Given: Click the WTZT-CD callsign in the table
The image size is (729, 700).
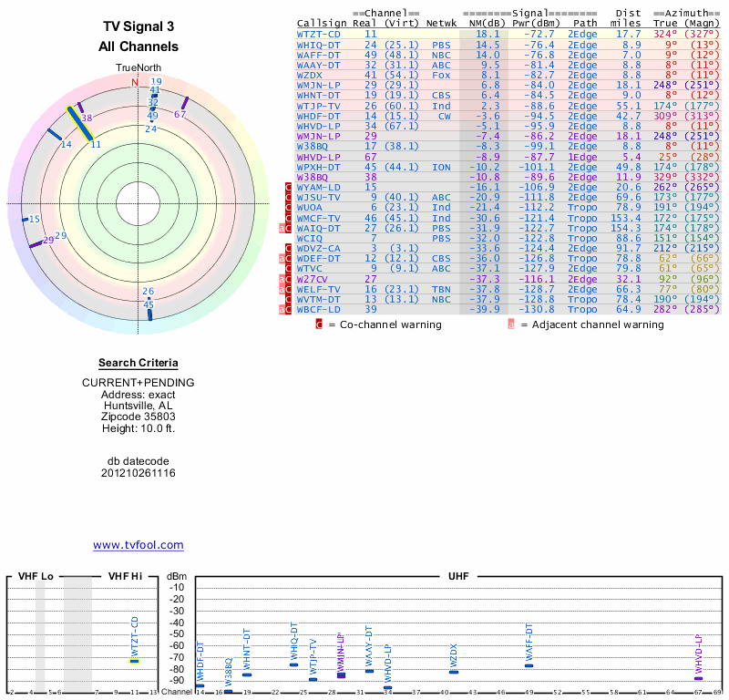Looking at the screenshot, I should pyautogui.click(x=318, y=34).
